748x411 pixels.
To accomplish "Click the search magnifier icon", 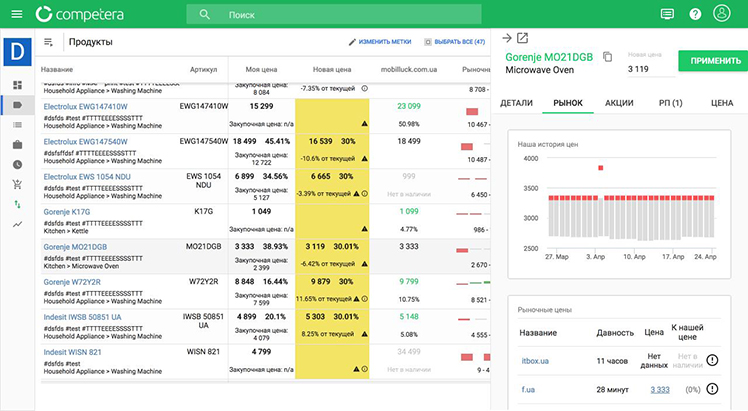I will (x=205, y=14).
